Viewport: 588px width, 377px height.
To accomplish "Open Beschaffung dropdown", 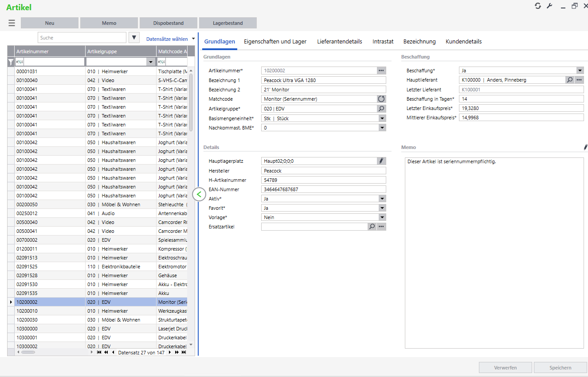I will (x=580, y=71).
